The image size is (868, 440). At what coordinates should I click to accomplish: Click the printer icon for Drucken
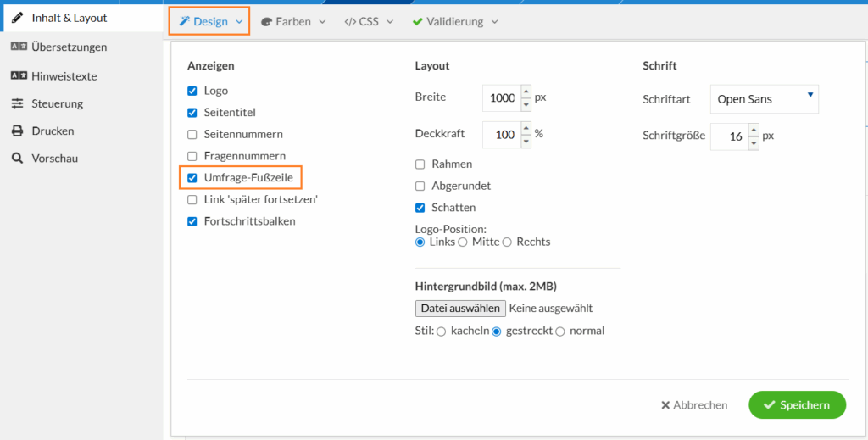click(x=17, y=131)
